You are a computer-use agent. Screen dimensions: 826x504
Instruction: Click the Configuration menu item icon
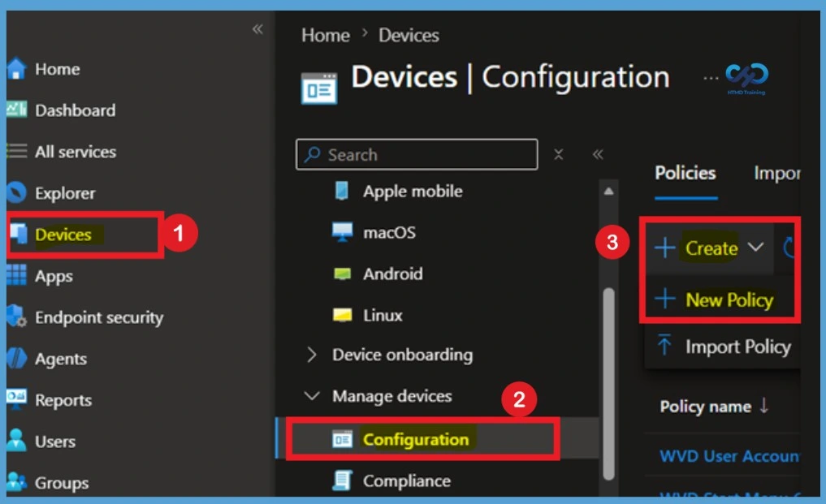[343, 439]
